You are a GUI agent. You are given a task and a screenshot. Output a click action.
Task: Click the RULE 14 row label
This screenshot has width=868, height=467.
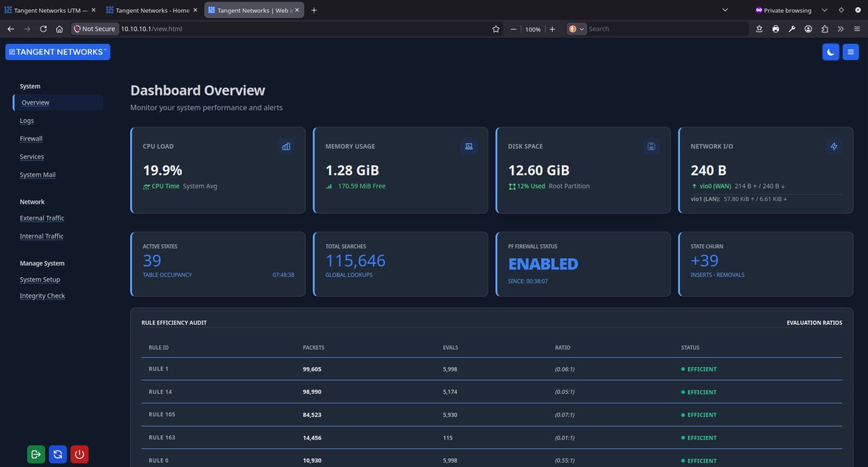pyautogui.click(x=160, y=392)
